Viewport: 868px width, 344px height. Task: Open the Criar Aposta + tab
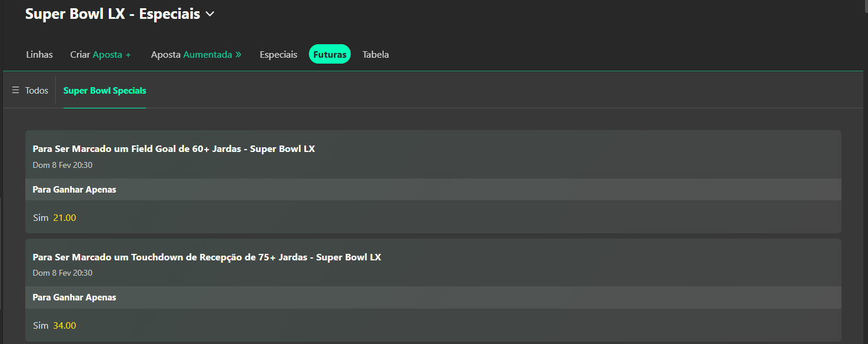click(x=101, y=54)
